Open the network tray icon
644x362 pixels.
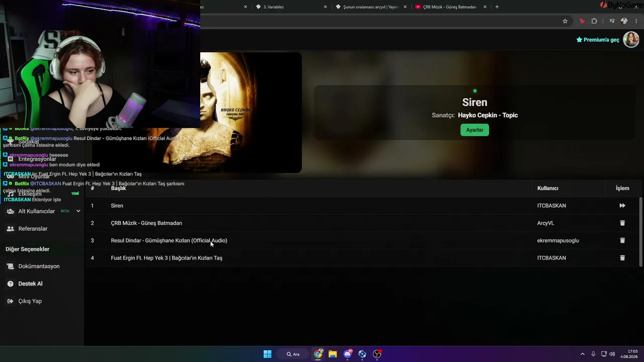(604, 354)
